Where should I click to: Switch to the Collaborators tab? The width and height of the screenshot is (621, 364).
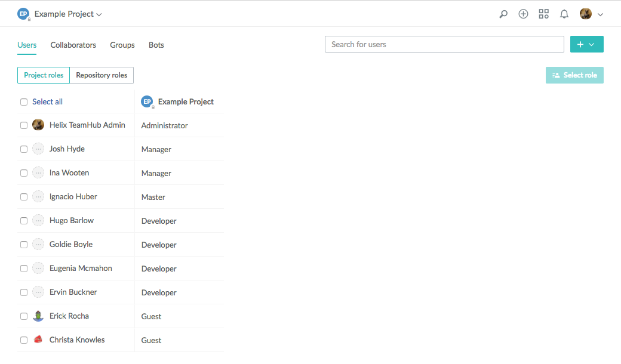(73, 45)
